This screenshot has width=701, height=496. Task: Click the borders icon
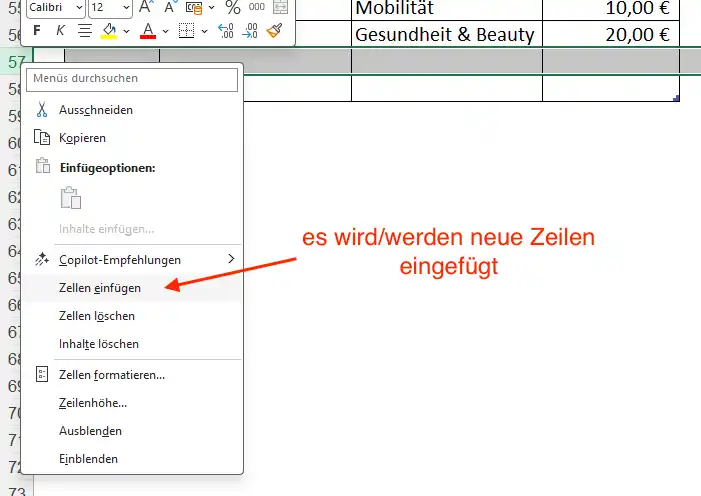coord(186,31)
